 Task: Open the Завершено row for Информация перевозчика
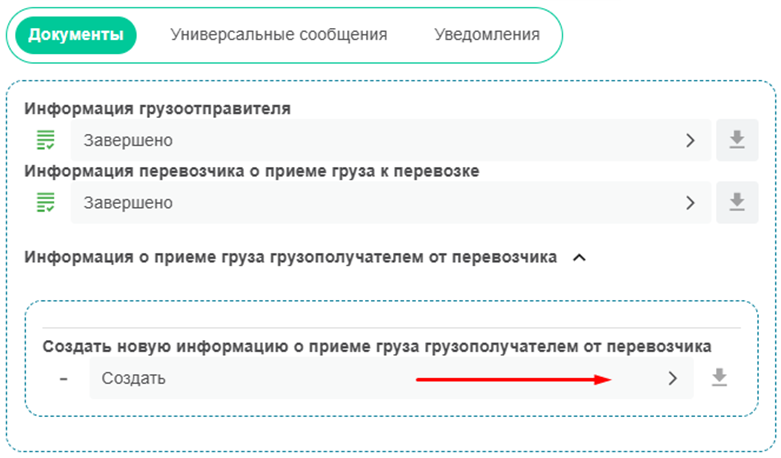(380, 203)
